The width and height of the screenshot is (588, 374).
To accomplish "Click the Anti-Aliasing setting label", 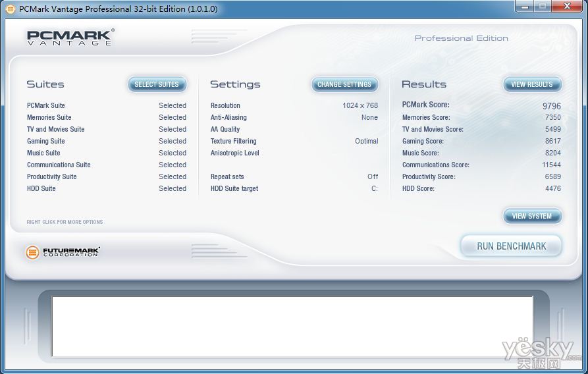I will coord(228,117).
